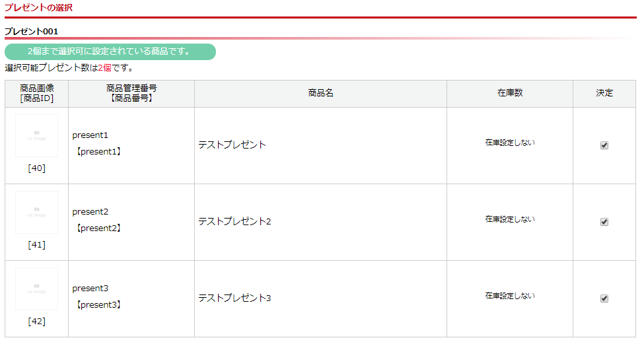Toggle the checkbox for テストプレゼント3
Screen dimensions: 644x344
(x=604, y=298)
